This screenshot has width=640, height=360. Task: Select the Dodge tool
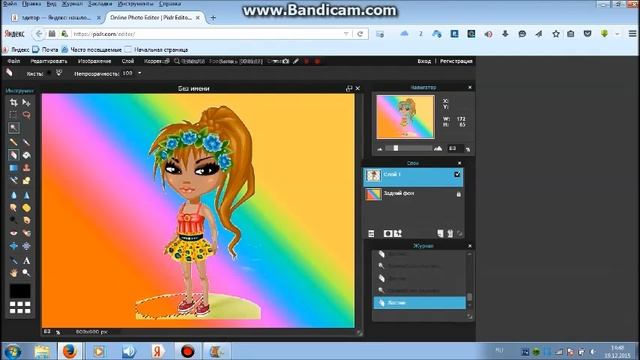coord(13,220)
